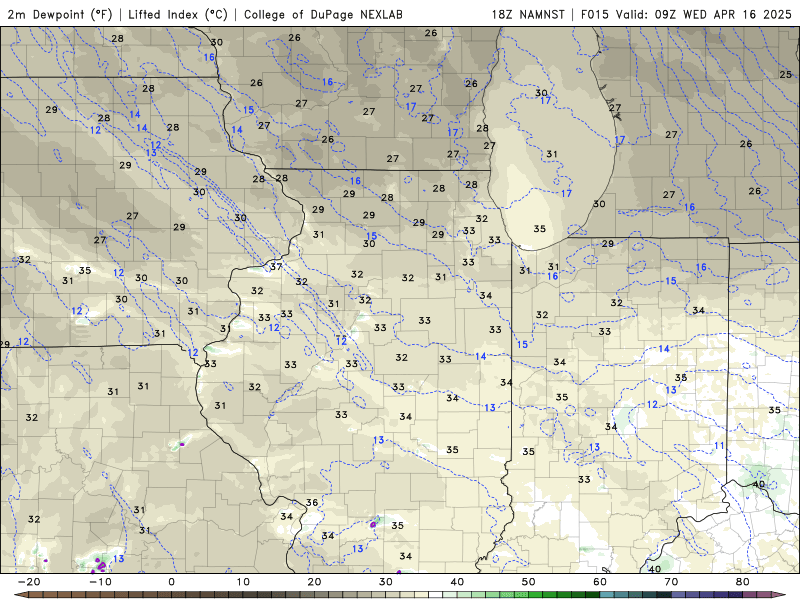
Task: Click the blue '11' lifted index contour label
Action: point(719,446)
